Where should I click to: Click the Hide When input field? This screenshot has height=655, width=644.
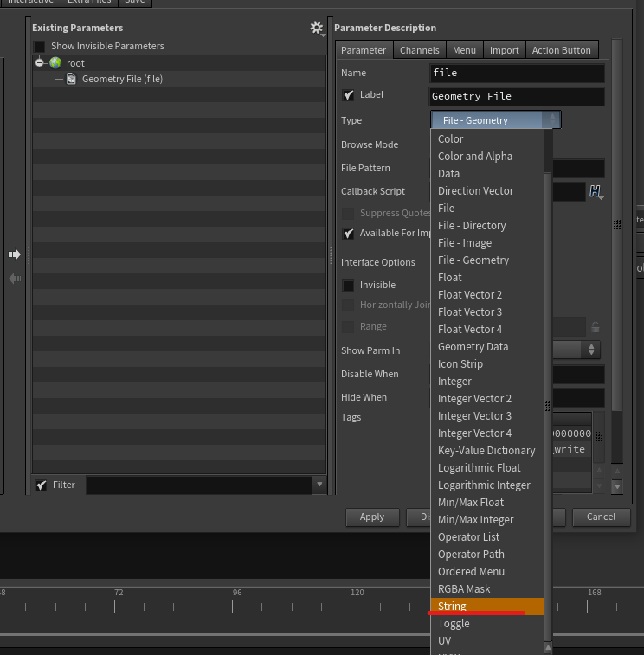point(579,398)
